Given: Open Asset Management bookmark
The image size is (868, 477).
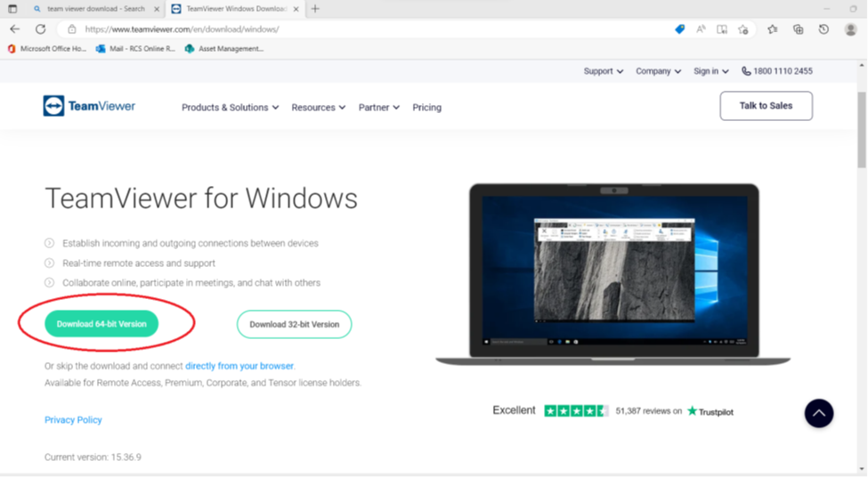Looking at the screenshot, I should pos(224,49).
